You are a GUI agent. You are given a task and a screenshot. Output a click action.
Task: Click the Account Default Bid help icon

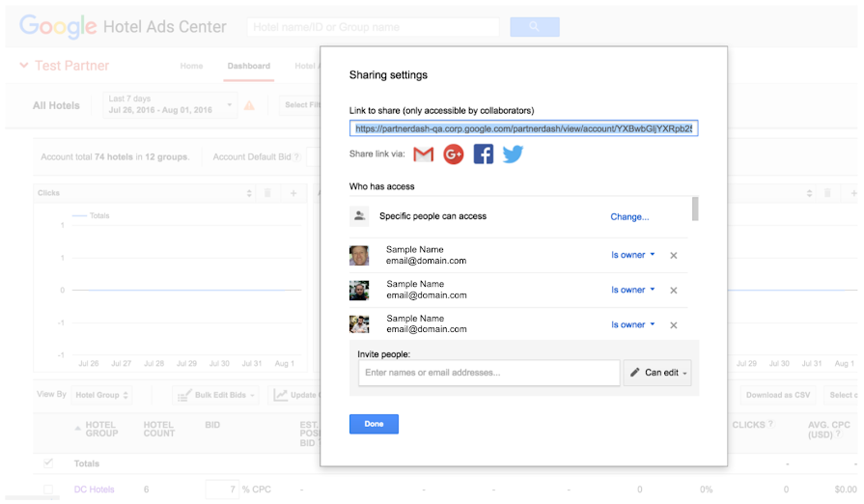[296, 157]
